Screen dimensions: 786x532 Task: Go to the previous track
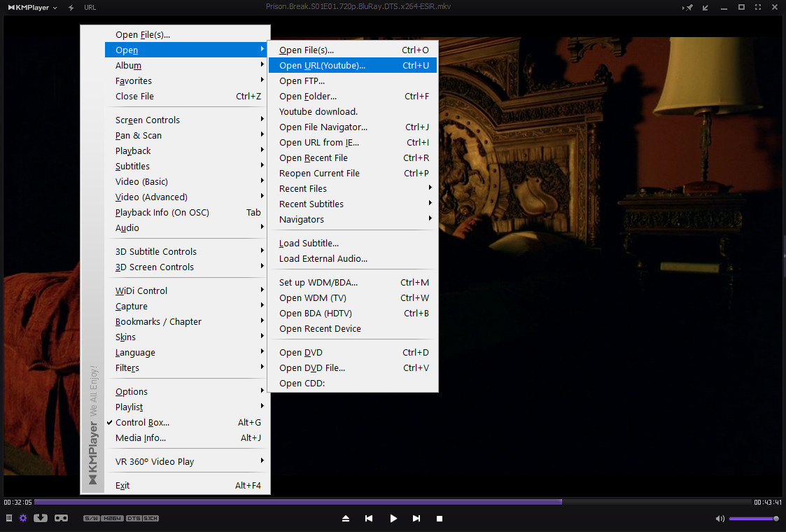369,518
